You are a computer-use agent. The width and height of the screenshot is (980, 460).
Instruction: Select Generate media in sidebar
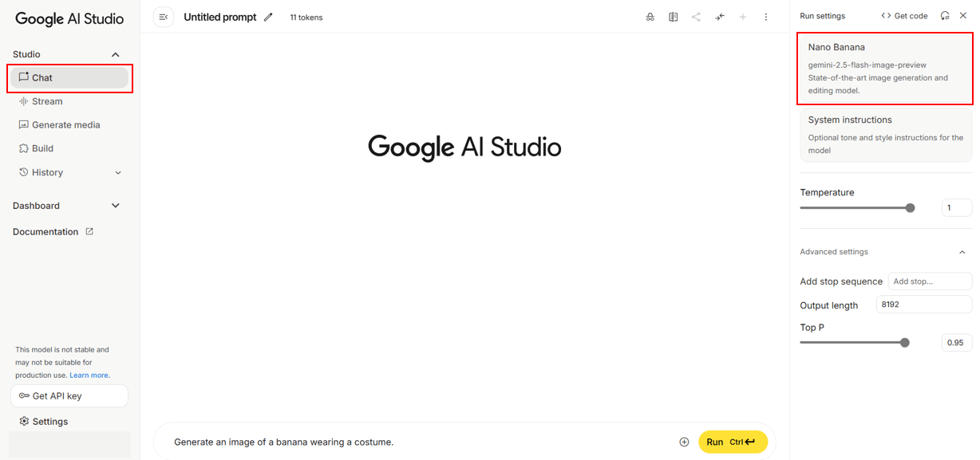pos(65,125)
